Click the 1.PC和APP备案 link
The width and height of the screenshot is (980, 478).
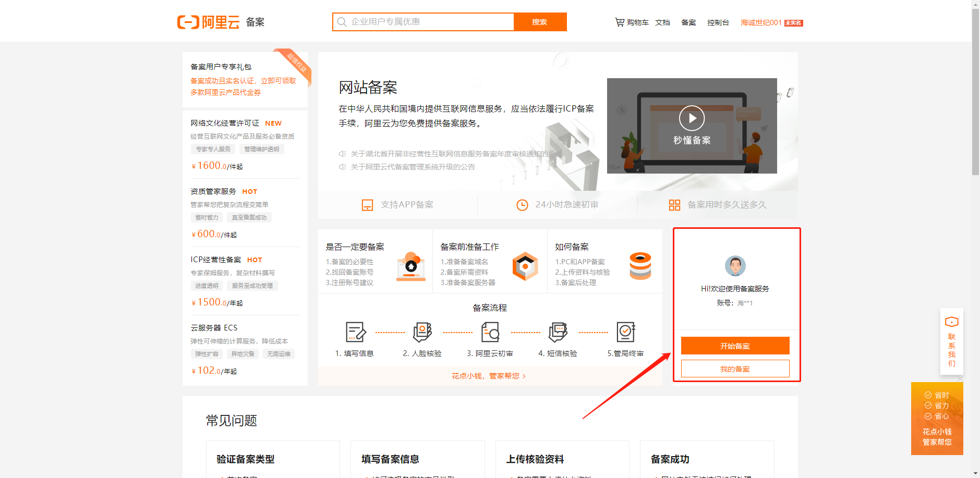580,262
